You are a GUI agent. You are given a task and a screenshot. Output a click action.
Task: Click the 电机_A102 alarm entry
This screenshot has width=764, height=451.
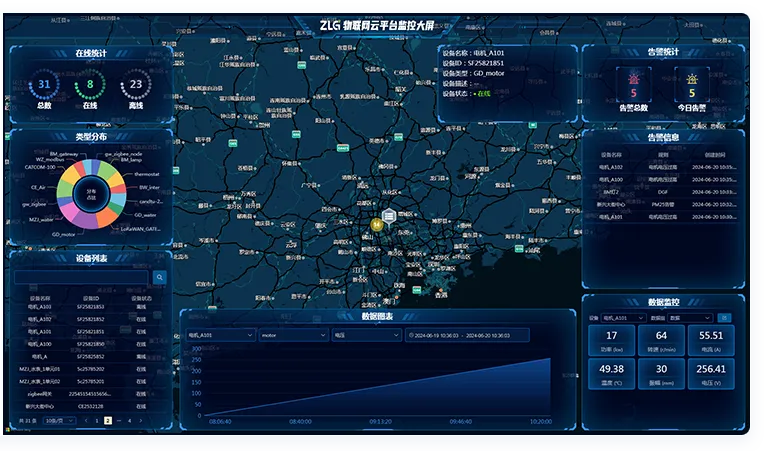tap(663, 167)
